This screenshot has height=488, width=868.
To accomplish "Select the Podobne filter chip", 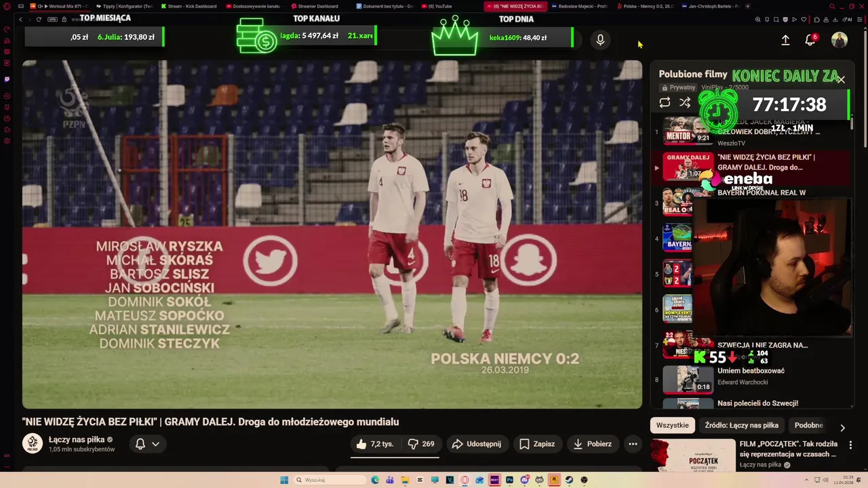I will click(808, 425).
